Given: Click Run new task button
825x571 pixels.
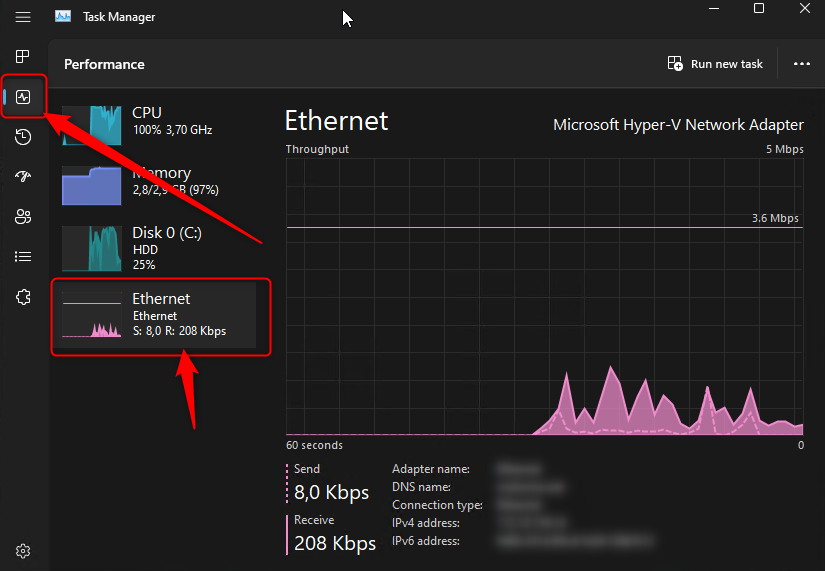Looking at the screenshot, I should coord(715,64).
